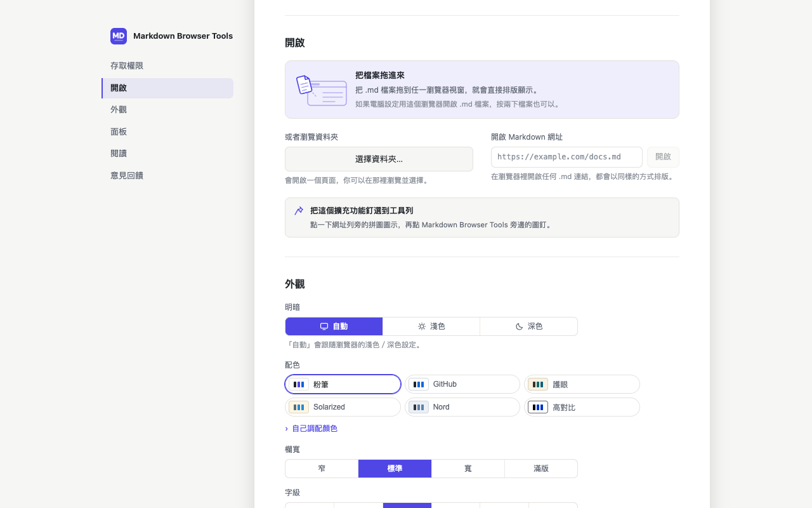The image size is (812, 508).
Task: Click the 粉筆 color palette swatch icon
Action: coord(299,384)
